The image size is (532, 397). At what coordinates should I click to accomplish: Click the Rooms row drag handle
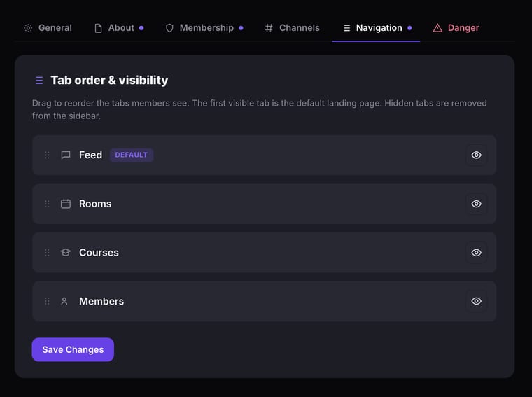coord(47,204)
